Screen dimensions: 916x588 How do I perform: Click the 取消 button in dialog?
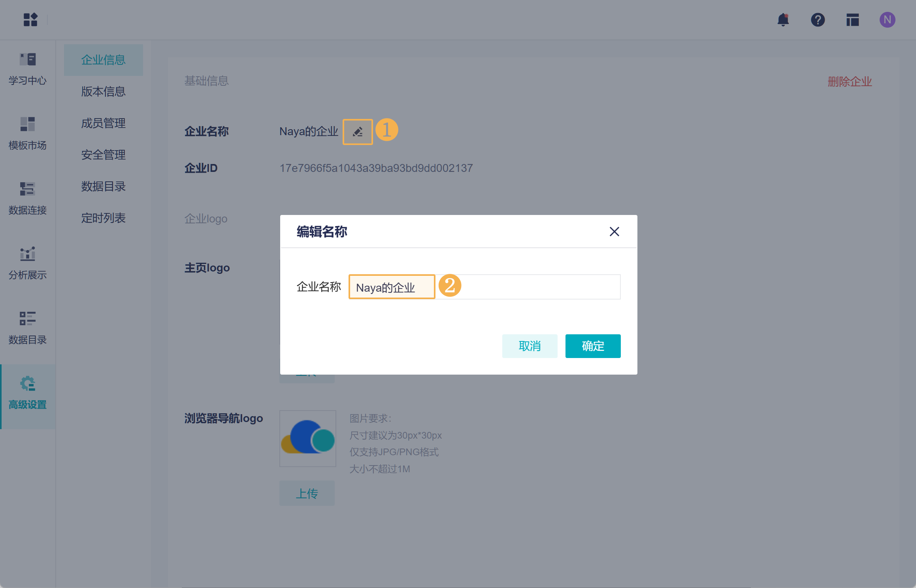click(530, 346)
